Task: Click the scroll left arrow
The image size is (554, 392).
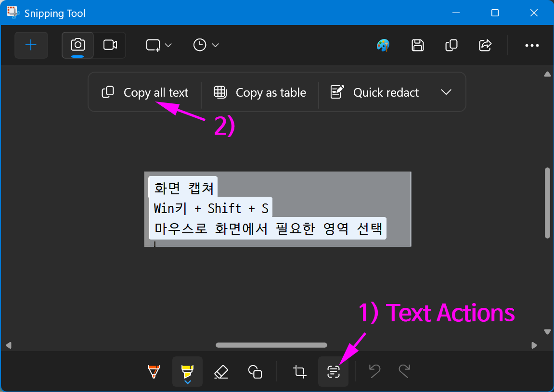Action: coord(9,345)
